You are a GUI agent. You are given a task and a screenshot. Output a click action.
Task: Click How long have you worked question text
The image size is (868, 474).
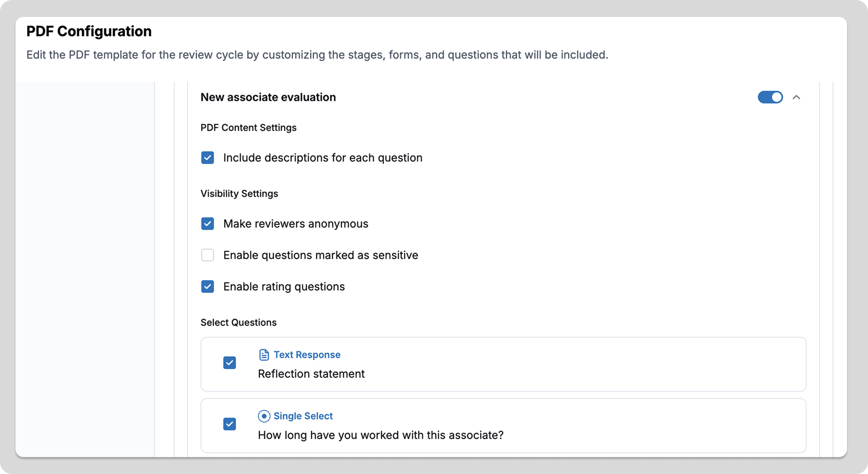point(381,435)
